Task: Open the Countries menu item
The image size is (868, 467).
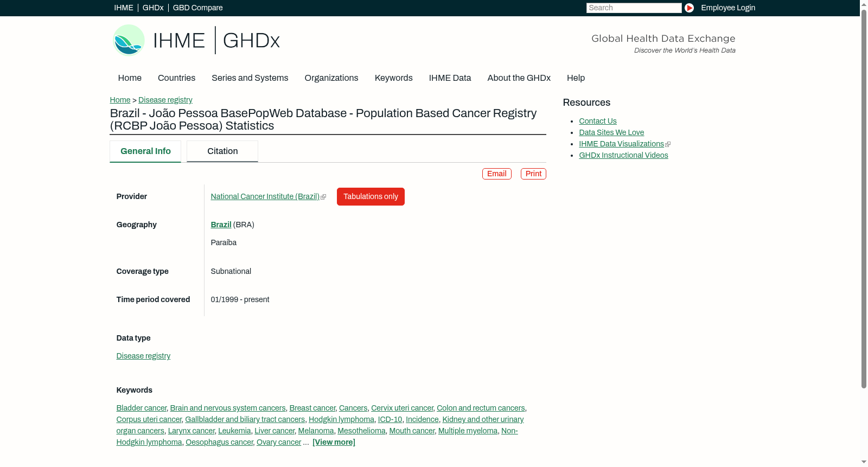Action: tap(176, 78)
